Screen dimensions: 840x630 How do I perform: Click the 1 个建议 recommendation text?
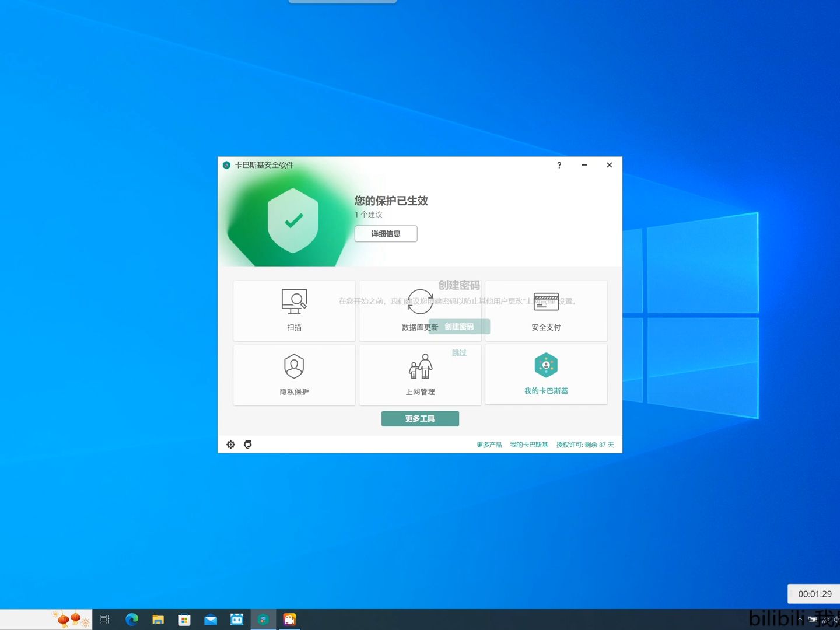pos(369,215)
